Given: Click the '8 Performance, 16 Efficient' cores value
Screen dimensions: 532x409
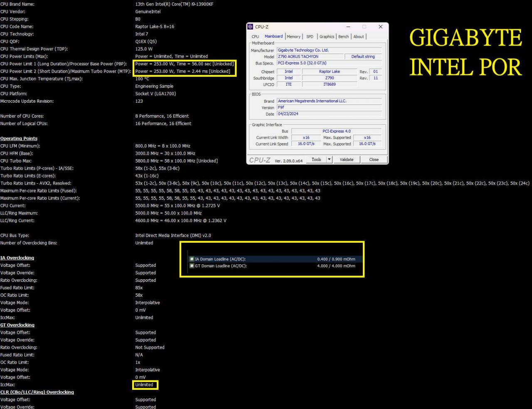Looking at the screenshot, I should [162, 116].
